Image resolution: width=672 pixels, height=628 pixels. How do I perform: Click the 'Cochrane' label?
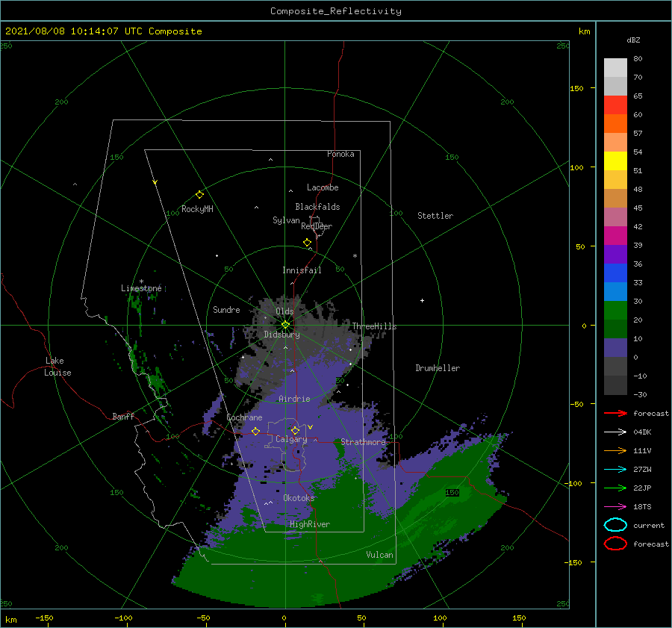pos(244,417)
